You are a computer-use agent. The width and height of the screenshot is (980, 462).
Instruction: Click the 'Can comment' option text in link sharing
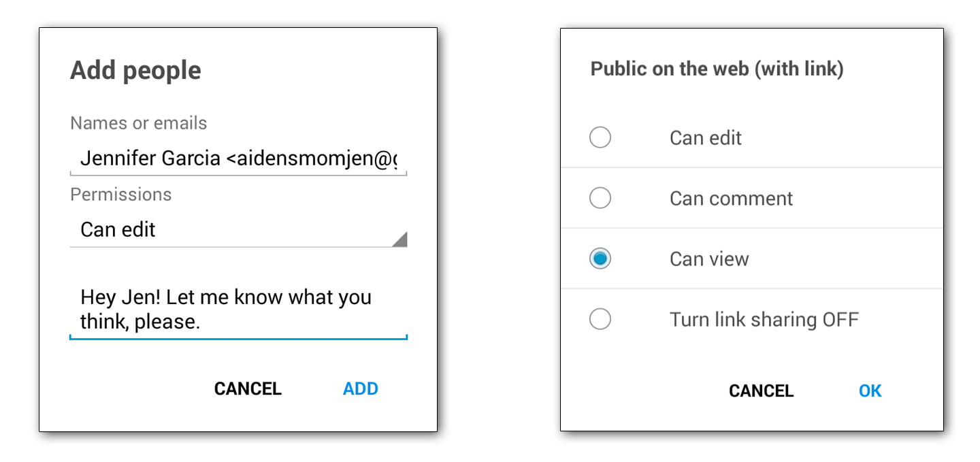731,199
